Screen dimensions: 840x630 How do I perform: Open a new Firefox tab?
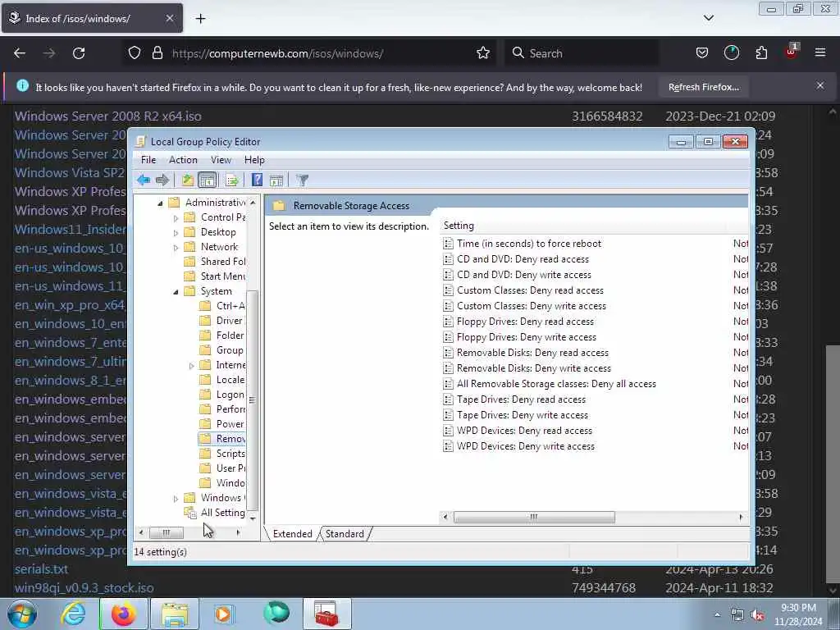coord(200,19)
